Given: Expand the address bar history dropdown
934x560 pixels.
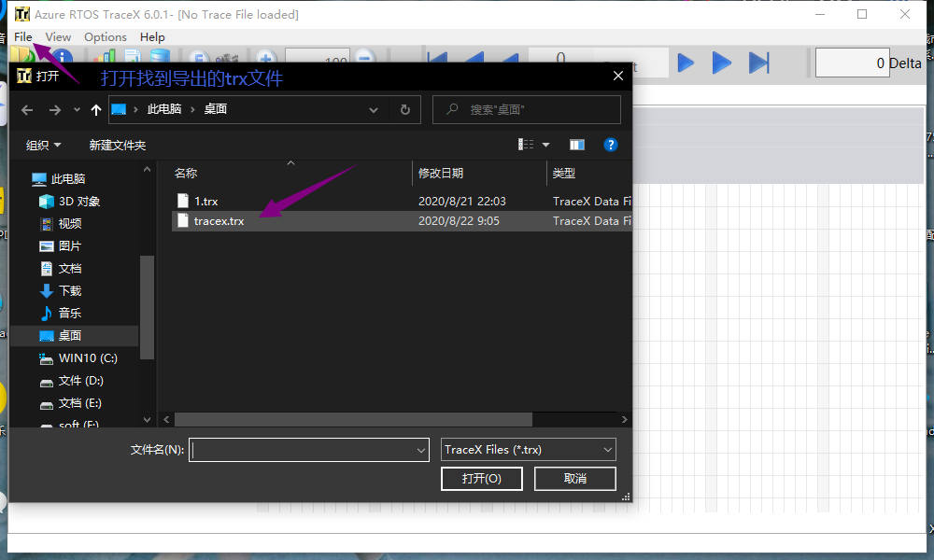Looking at the screenshot, I should click(374, 109).
